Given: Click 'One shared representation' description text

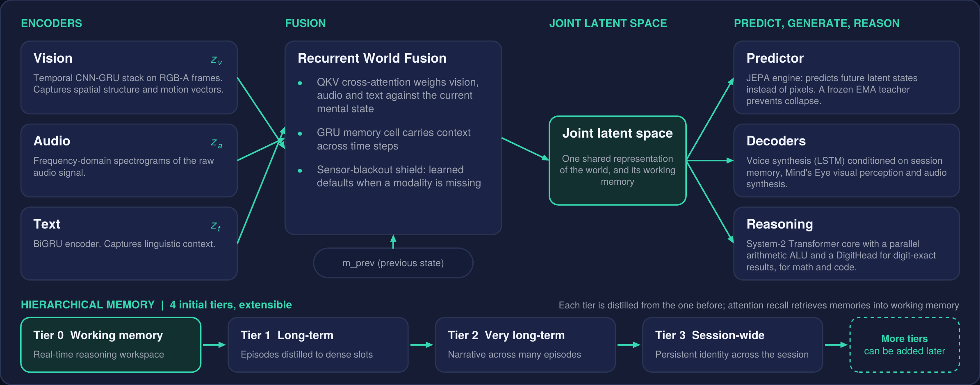Looking at the screenshot, I should pos(618,170).
